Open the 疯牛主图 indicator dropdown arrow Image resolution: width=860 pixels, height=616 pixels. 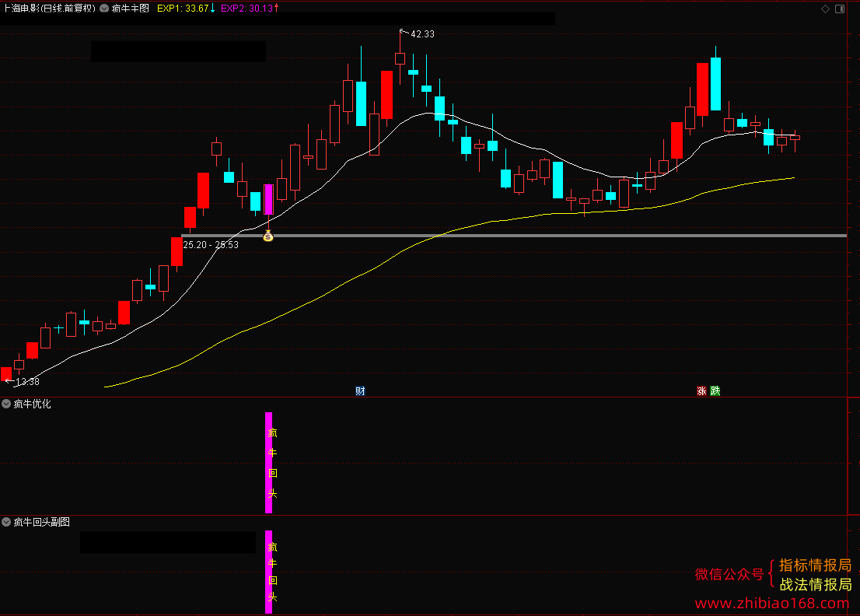coord(104,9)
